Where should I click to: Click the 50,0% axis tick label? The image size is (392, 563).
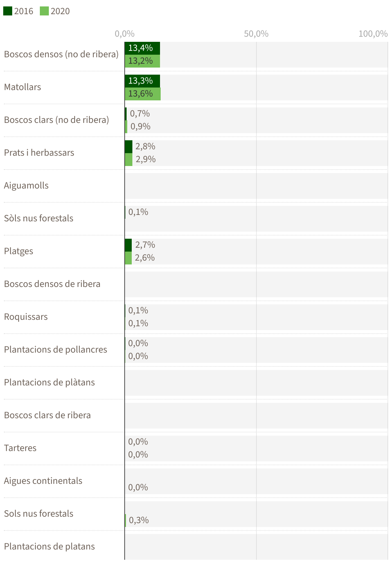[256, 34]
